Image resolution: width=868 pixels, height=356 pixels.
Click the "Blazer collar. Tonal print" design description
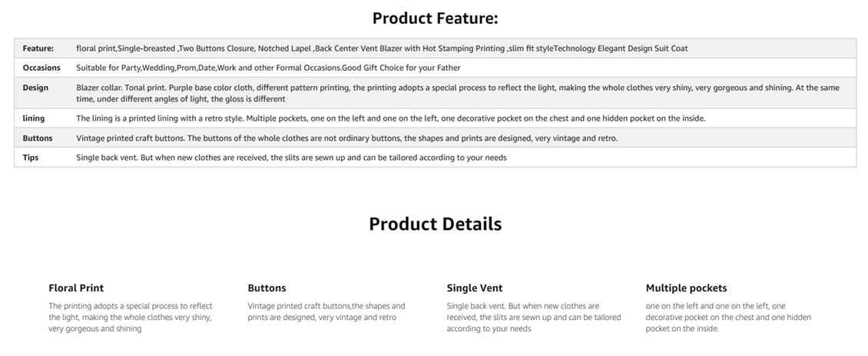tap(457, 93)
